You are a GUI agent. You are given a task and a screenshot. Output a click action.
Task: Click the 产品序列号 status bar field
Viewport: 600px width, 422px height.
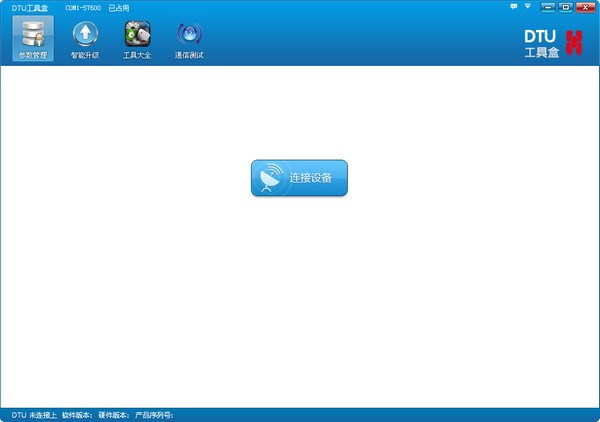pyautogui.click(x=154, y=415)
